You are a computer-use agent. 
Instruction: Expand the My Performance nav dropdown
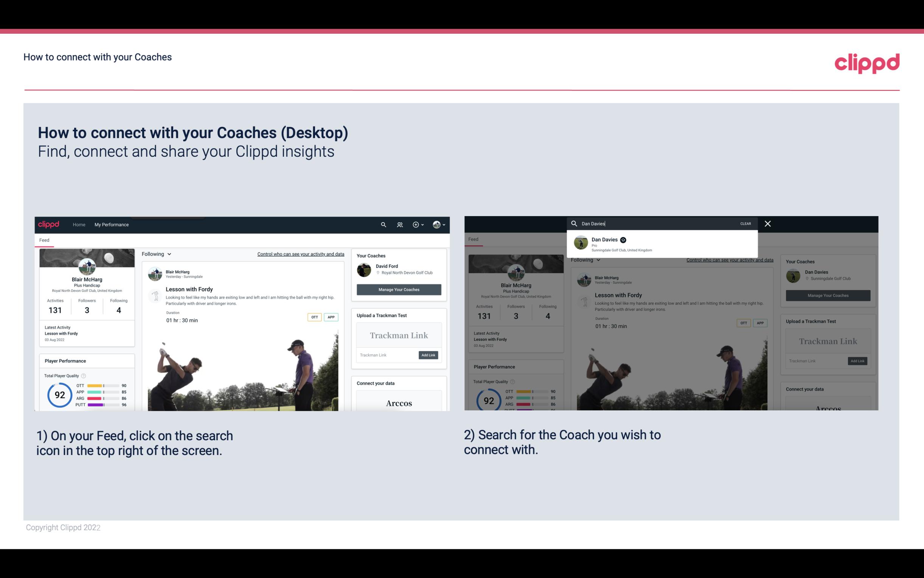[112, 224]
